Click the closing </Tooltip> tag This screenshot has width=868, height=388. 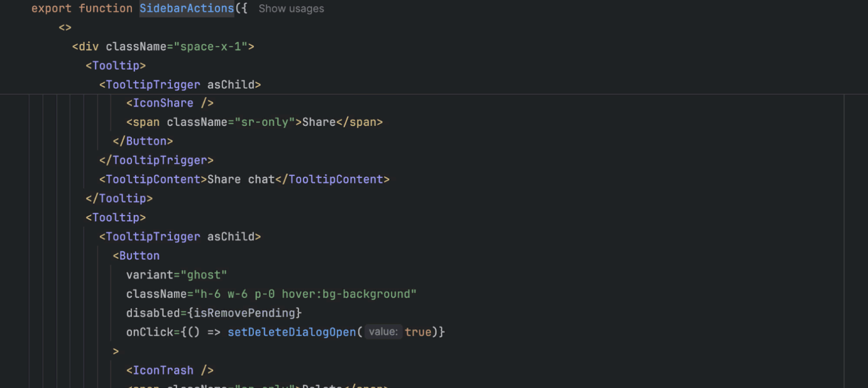click(x=119, y=198)
